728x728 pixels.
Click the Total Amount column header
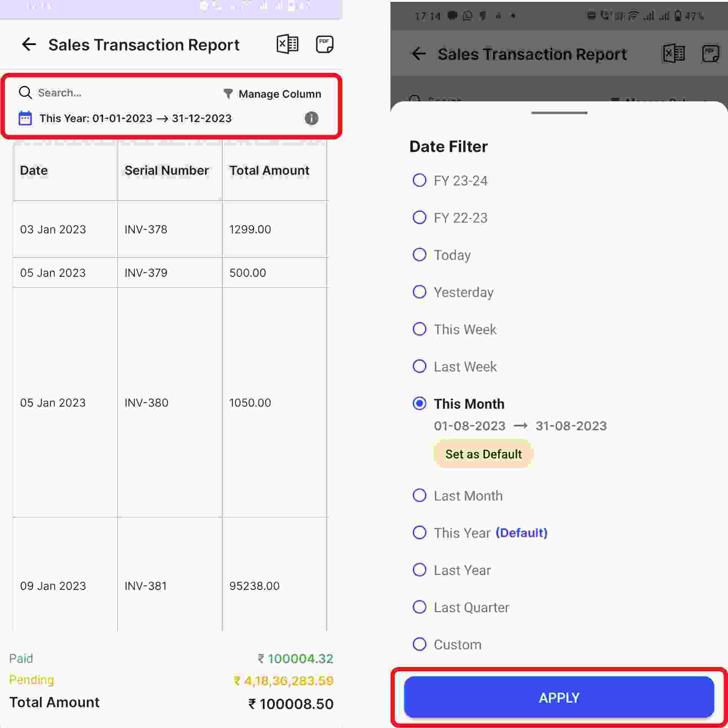point(269,171)
